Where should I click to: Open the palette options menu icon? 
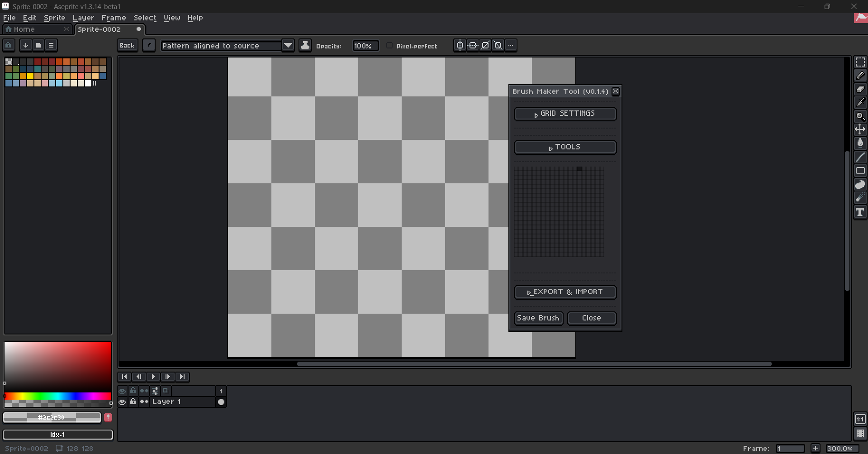[51, 45]
